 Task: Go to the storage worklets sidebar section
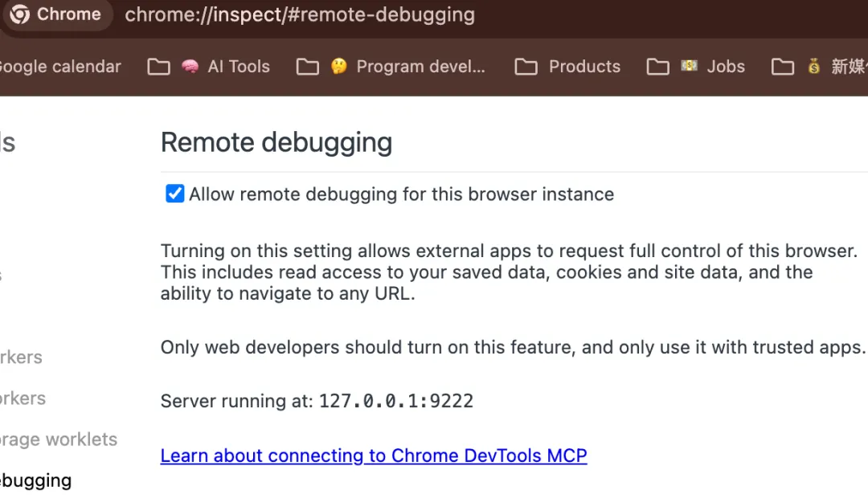pyautogui.click(x=58, y=440)
